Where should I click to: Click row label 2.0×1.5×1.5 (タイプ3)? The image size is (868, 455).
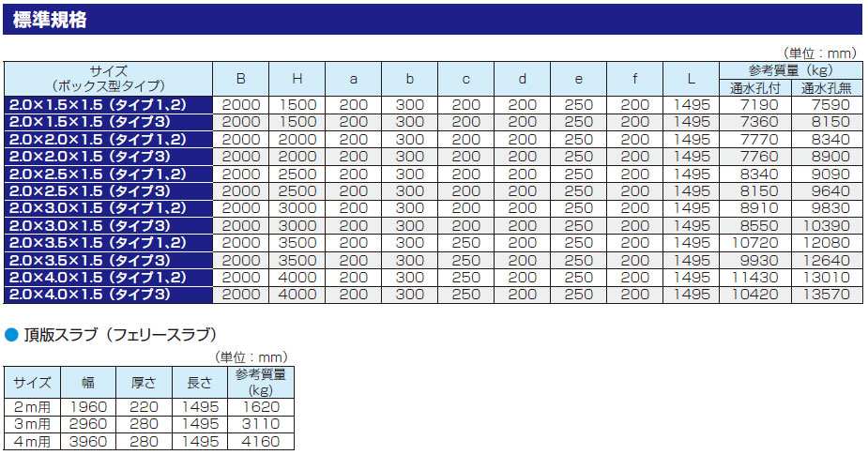point(109,122)
